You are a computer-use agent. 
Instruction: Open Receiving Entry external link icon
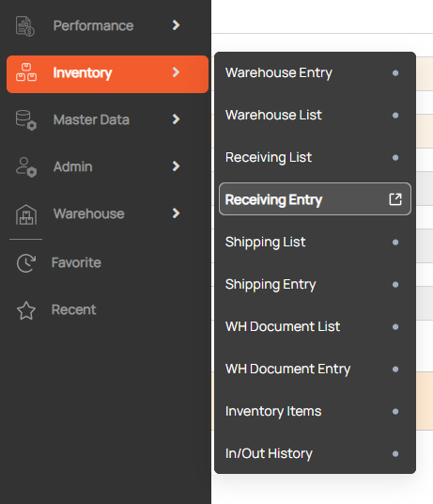pyautogui.click(x=395, y=199)
